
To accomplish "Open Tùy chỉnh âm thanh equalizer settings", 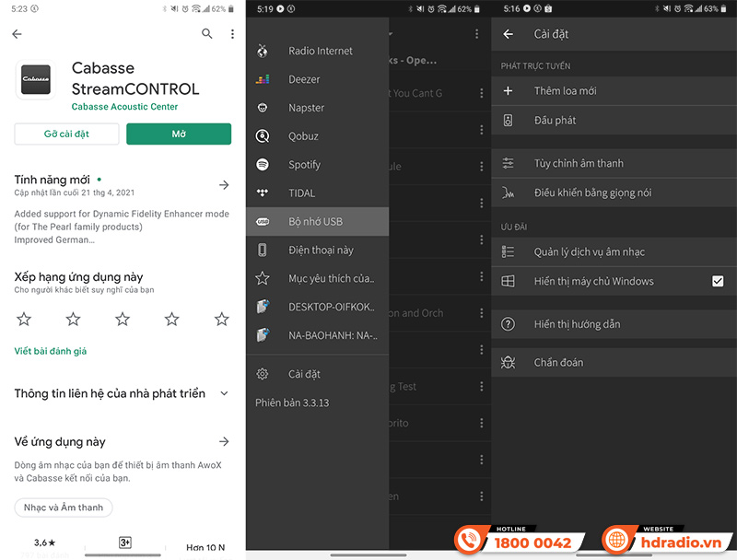I will [x=508, y=163].
